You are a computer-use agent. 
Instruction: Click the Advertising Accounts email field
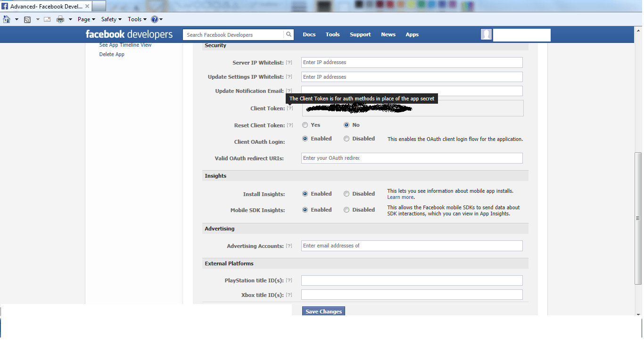tap(412, 246)
